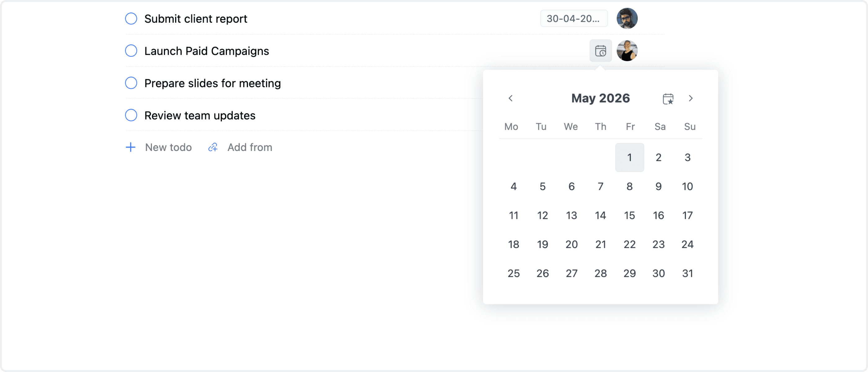The height and width of the screenshot is (372, 868).
Task: Mark Review team updates as done
Action: (x=131, y=115)
